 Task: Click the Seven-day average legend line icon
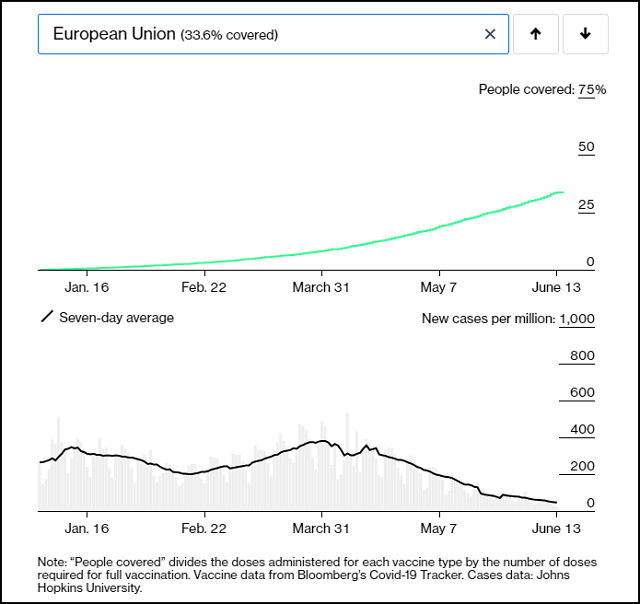pyautogui.click(x=47, y=316)
